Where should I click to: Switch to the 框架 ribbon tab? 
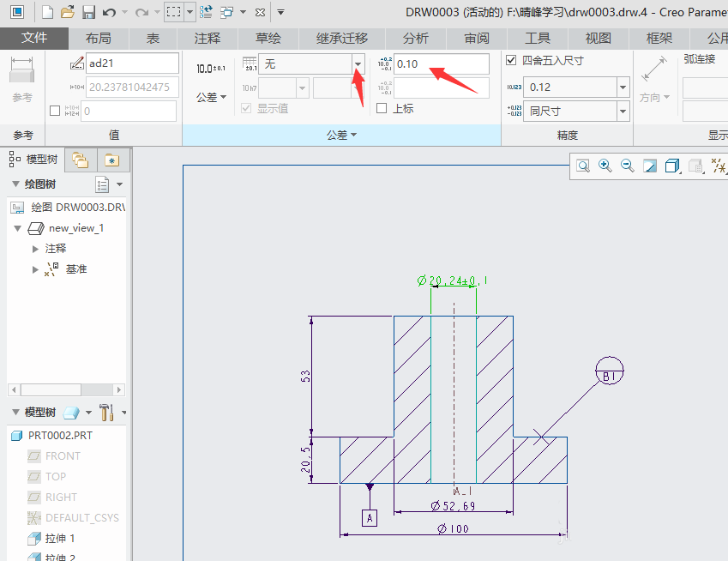coord(659,39)
